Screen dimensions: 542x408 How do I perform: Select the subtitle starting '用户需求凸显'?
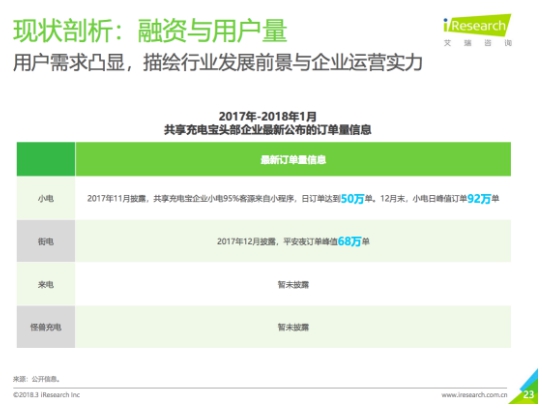[x=218, y=63]
